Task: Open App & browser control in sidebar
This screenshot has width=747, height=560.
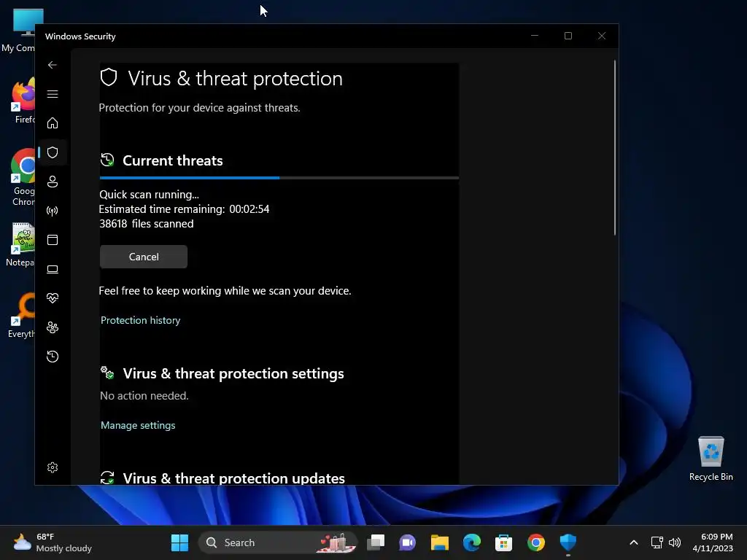Action: 53,240
